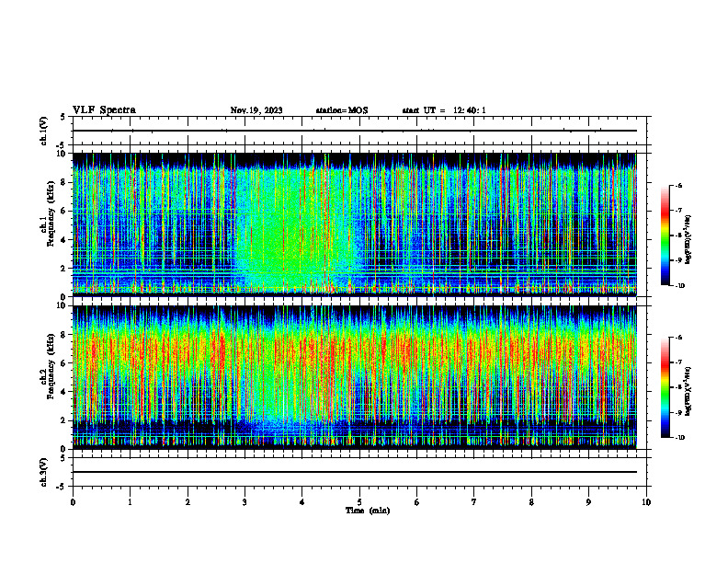Click the "4" tick on the time axis

pos(302,502)
